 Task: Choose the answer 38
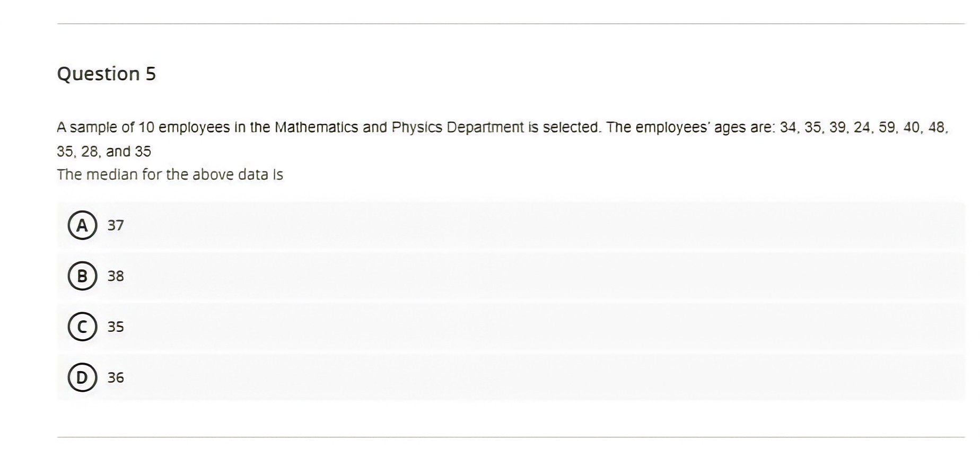click(x=116, y=276)
